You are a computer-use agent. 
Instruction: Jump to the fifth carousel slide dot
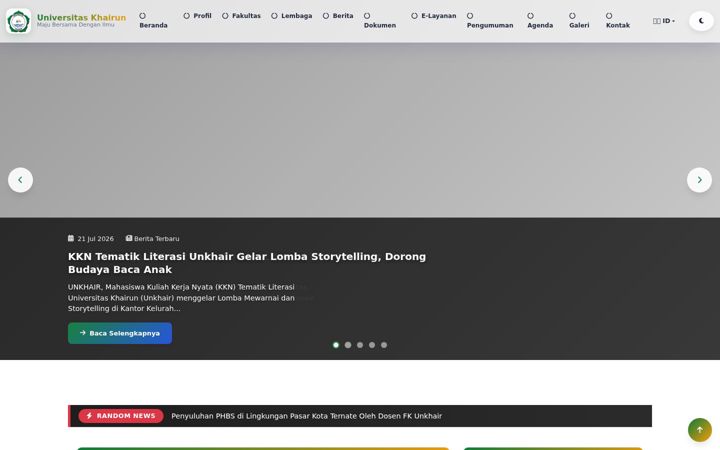pyautogui.click(x=384, y=345)
